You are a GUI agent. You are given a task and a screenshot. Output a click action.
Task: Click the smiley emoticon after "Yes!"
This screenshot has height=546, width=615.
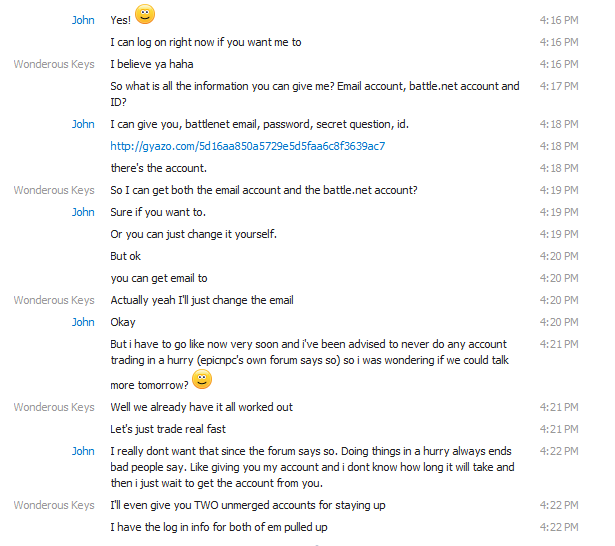pos(145,15)
